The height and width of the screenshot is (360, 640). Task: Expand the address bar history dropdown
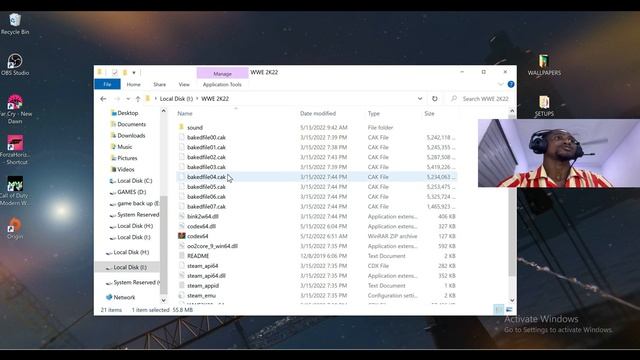[x=420, y=99]
